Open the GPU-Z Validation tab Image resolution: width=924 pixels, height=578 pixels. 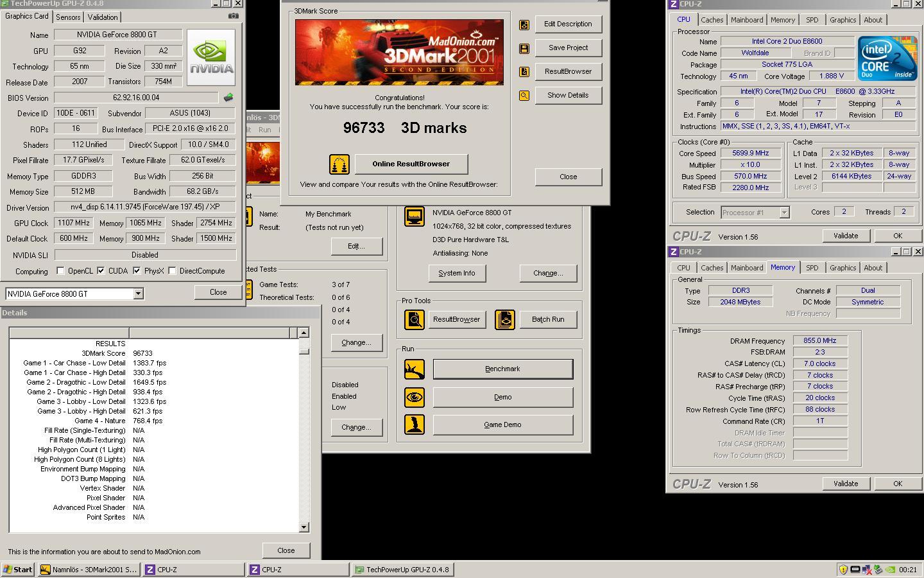tap(103, 17)
